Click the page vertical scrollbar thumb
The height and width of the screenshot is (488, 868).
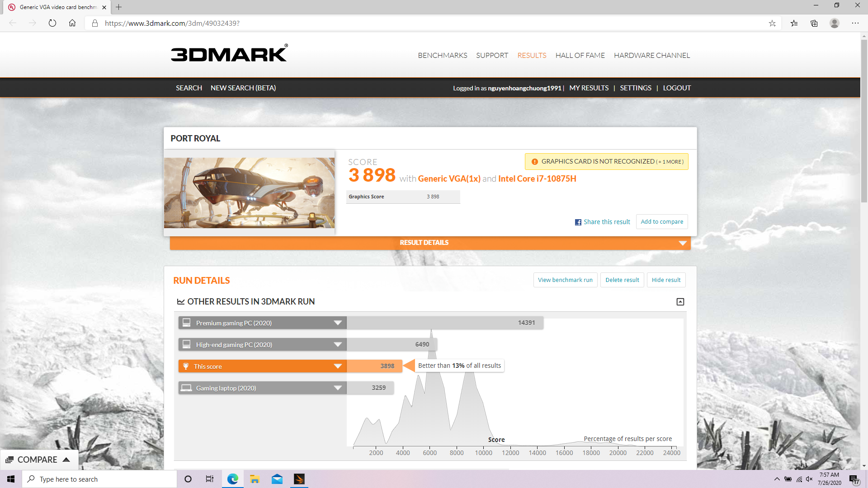coord(864,121)
